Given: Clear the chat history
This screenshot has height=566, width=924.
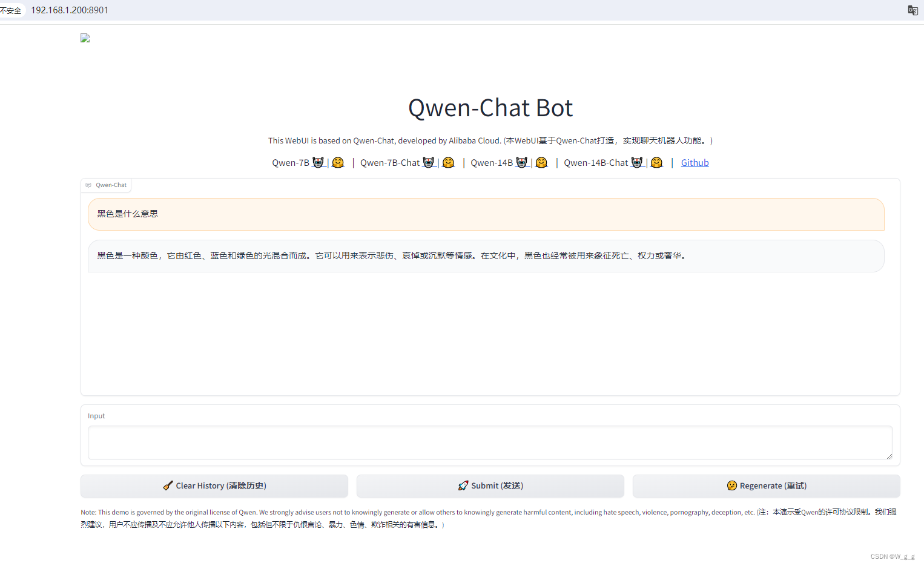Looking at the screenshot, I should pyautogui.click(x=214, y=485).
